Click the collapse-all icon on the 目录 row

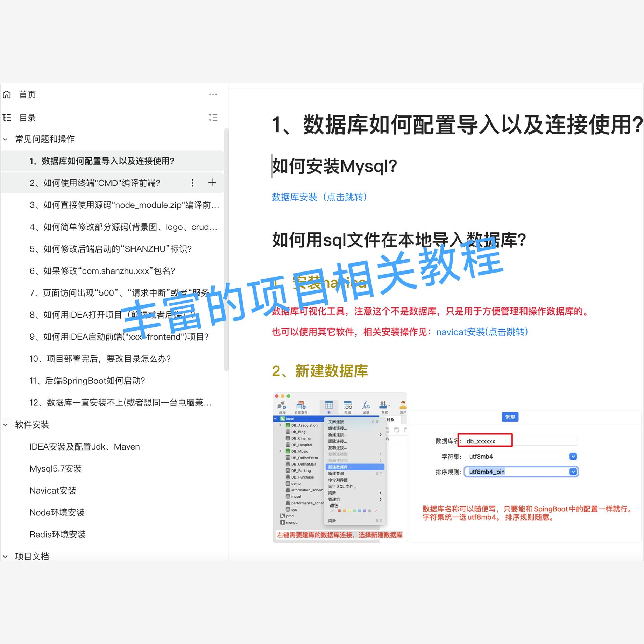point(213,118)
